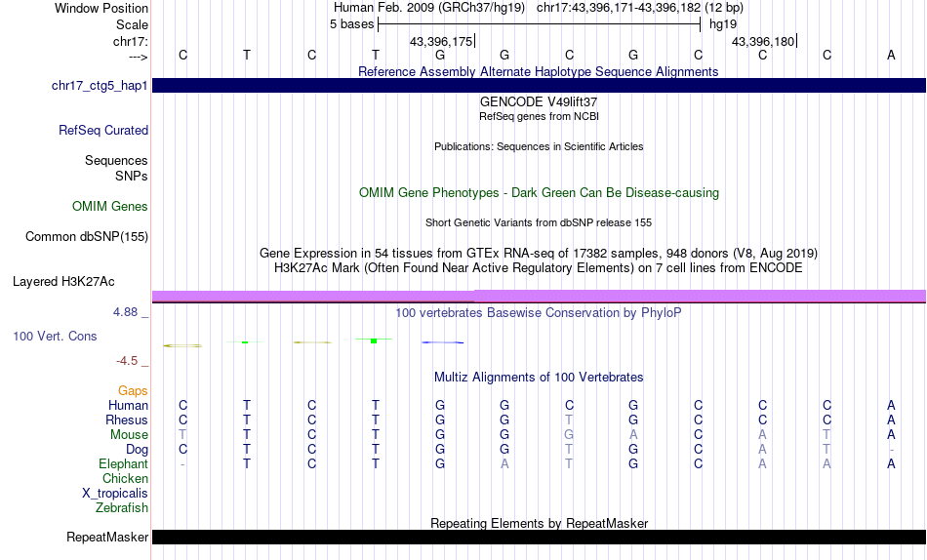Click the 5 bases scale bar
Screen dimensions: 927x560
540,24
